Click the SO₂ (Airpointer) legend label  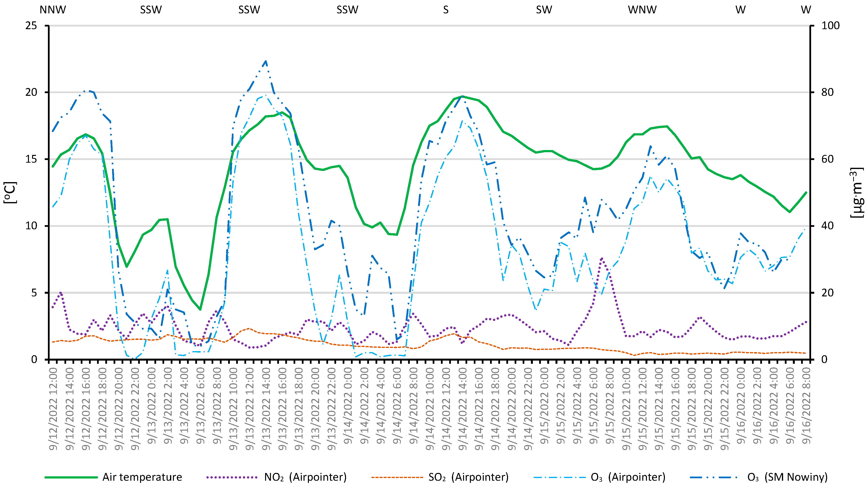(468, 477)
